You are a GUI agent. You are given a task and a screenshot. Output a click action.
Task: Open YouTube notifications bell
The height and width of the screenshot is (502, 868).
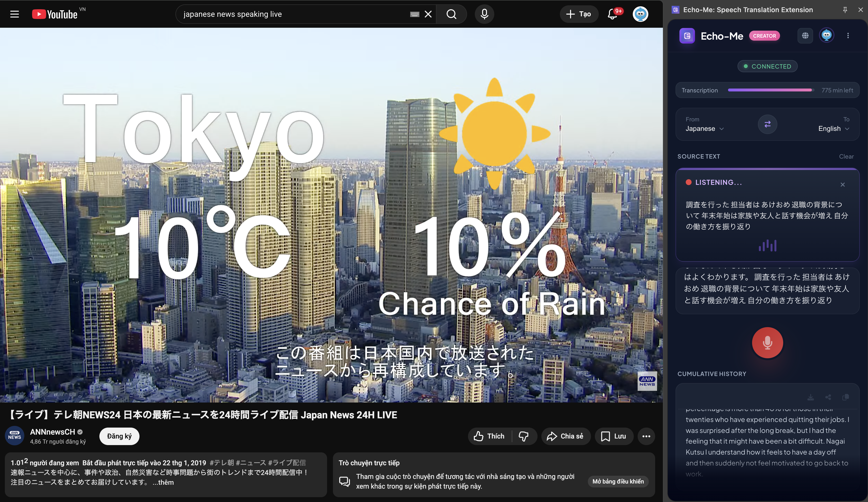tap(612, 14)
